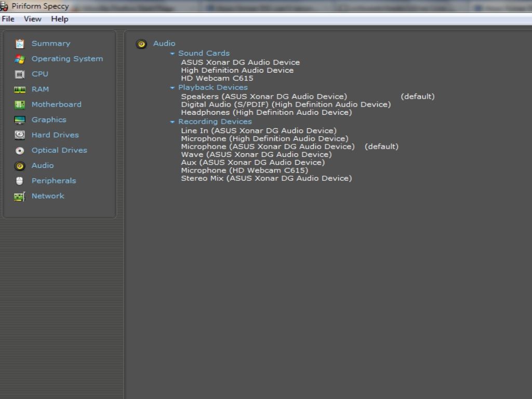Select ASUS Xonar DG Audio Device sound card

pyautogui.click(x=240, y=62)
